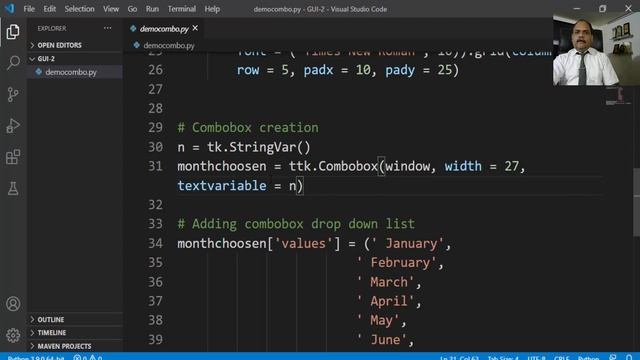The height and width of the screenshot is (360, 640).
Task: Open the View menu
Action: point(111,9)
